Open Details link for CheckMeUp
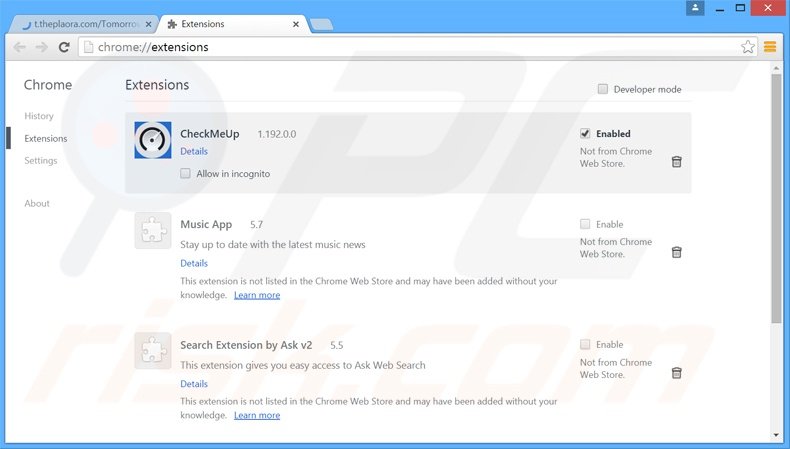Image resolution: width=790 pixels, height=449 pixels. (194, 151)
